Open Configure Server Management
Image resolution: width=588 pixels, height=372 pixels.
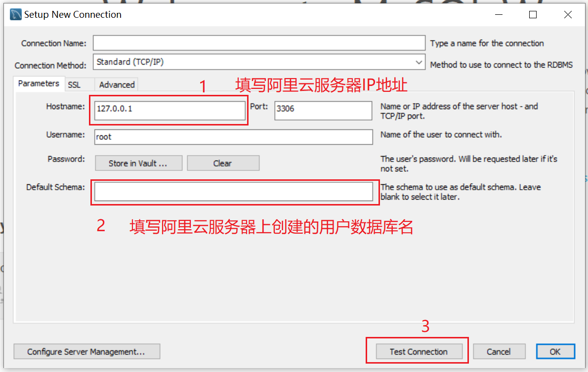tap(87, 351)
